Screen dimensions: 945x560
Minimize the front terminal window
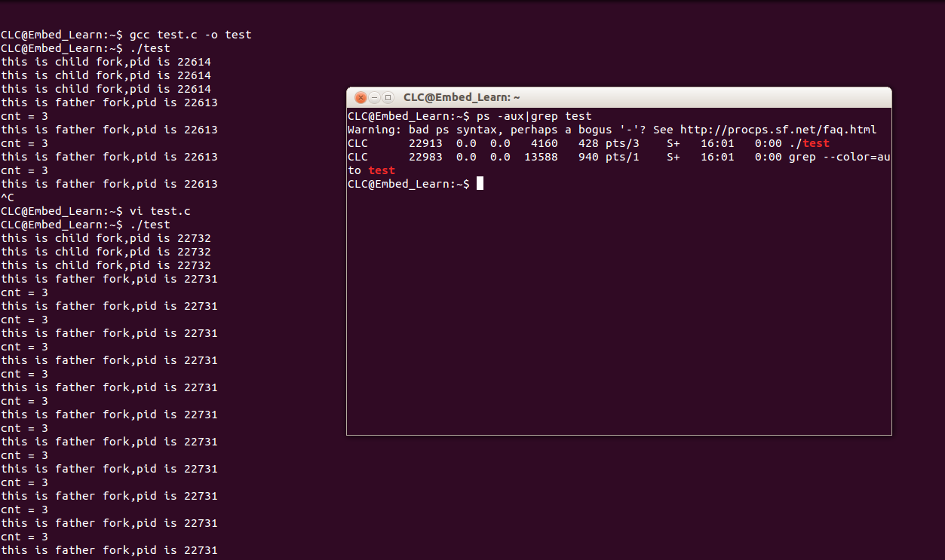tap(374, 97)
